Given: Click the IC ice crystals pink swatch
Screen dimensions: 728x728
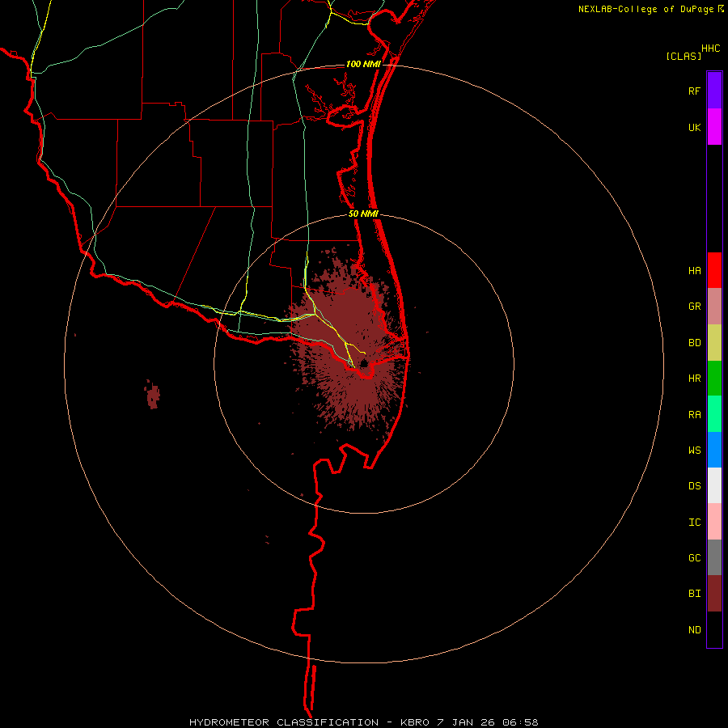Looking at the screenshot, I should click(714, 522).
